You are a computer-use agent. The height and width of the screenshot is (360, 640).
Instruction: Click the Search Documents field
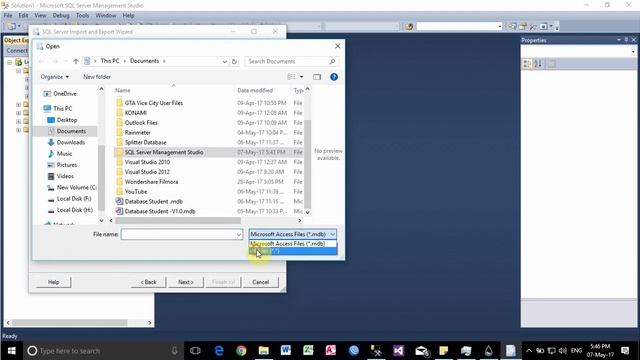(291, 61)
